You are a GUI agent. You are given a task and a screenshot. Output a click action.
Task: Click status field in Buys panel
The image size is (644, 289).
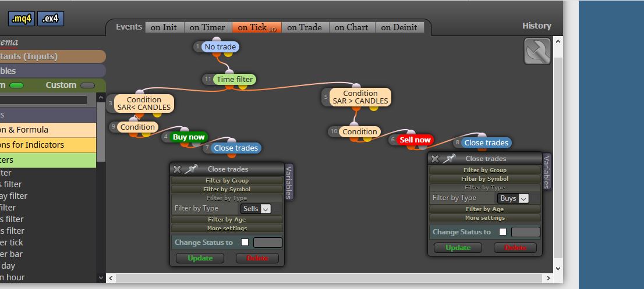point(526,232)
